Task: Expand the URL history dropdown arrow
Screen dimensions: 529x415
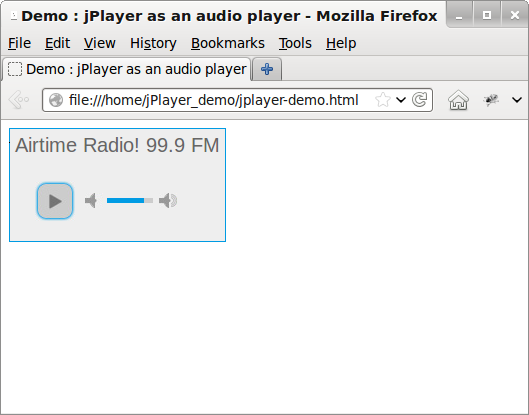Action: pyautogui.click(x=401, y=100)
